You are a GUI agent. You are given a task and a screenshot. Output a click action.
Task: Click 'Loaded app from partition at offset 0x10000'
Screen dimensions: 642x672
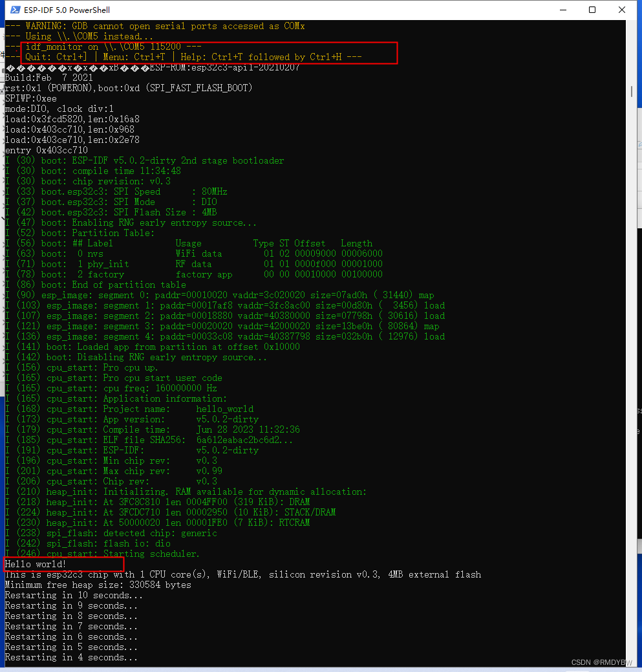(152, 347)
